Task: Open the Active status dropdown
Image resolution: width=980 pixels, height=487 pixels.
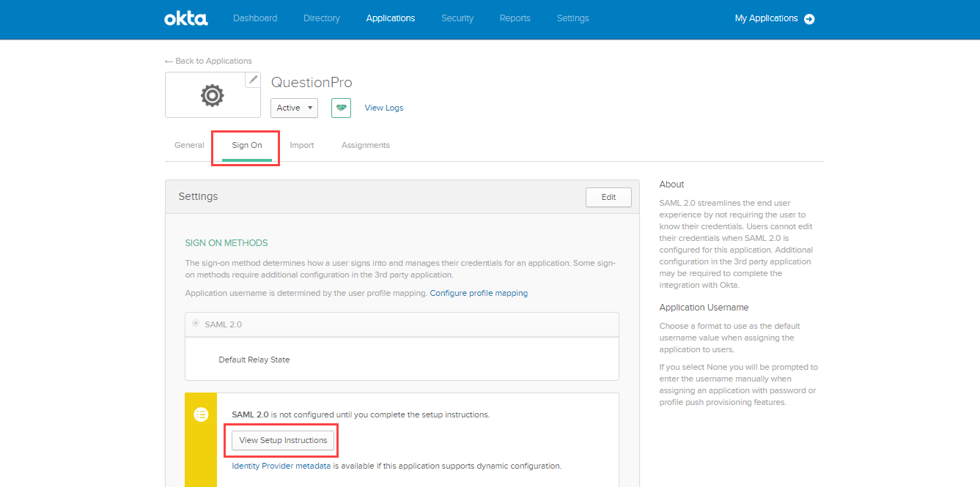Action: (x=294, y=108)
